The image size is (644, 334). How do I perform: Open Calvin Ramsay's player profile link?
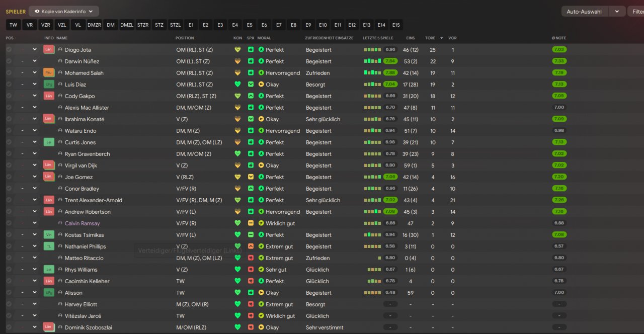(83, 223)
